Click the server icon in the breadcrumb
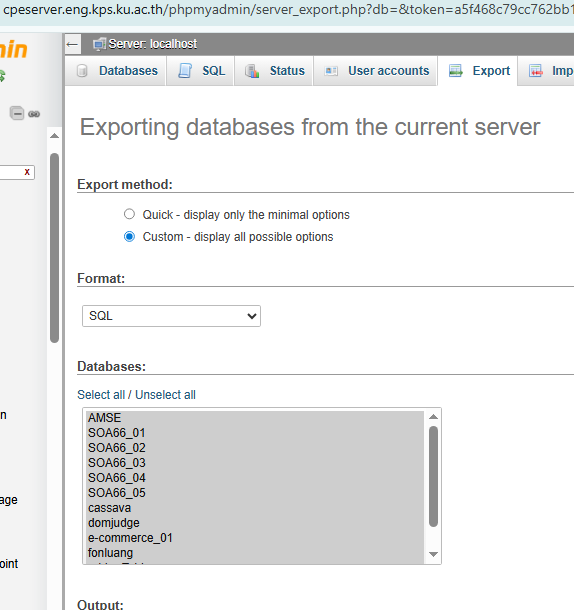The image size is (574, 610). 99,44
